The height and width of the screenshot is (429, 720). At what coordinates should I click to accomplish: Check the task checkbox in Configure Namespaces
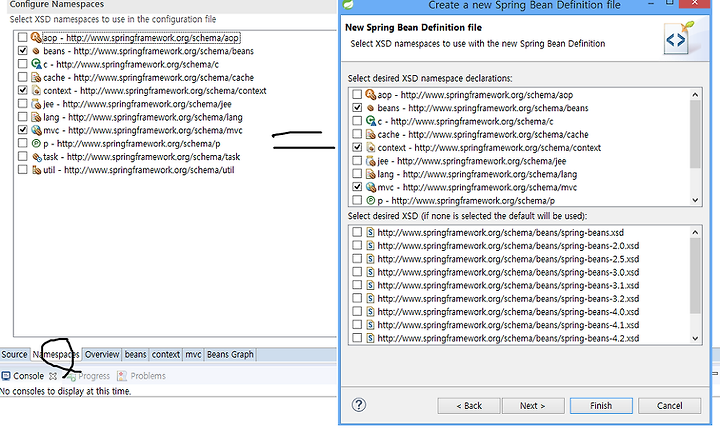click(22, 156)
